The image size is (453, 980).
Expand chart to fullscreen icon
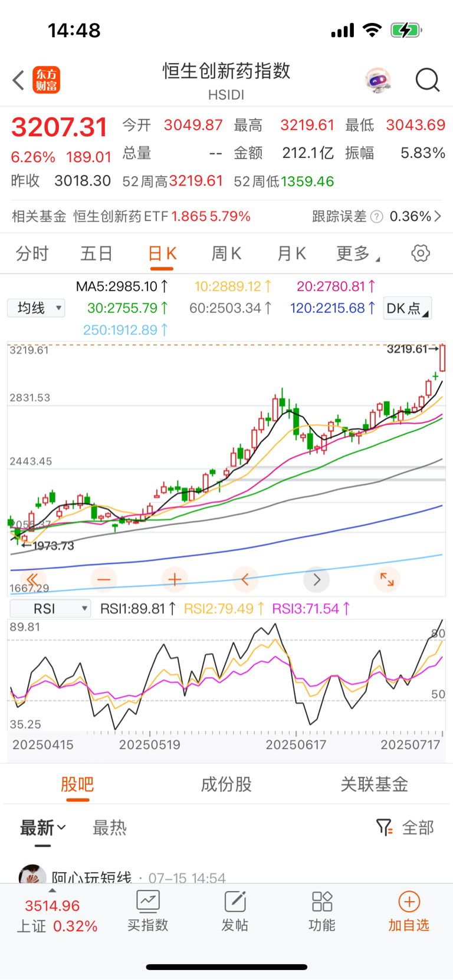[x=387, y=580]
